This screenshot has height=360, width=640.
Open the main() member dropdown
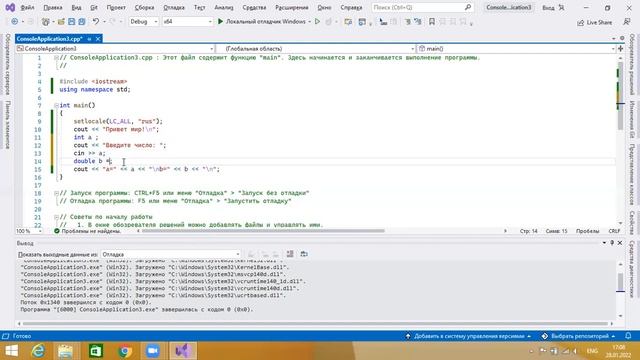(x=516, y=49)
